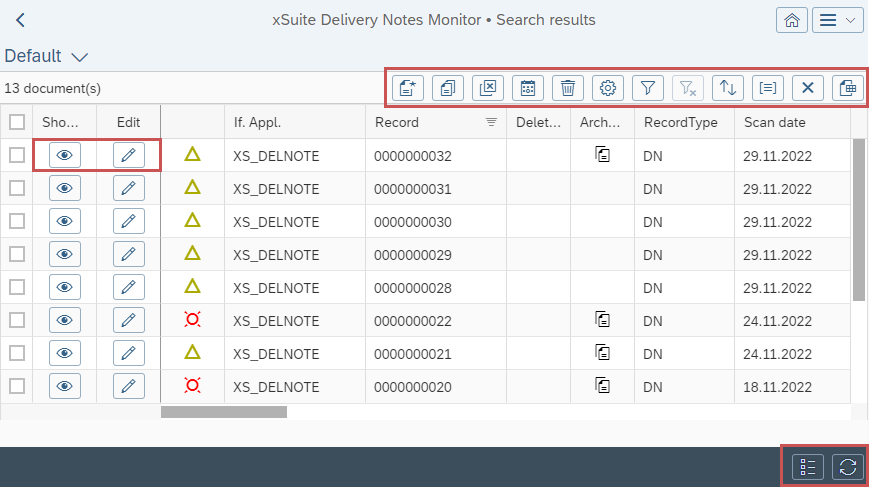This screenshot has height=487, width=869.
Task: Toggle the select-all checkbox in header
Action: coord(17,122)
